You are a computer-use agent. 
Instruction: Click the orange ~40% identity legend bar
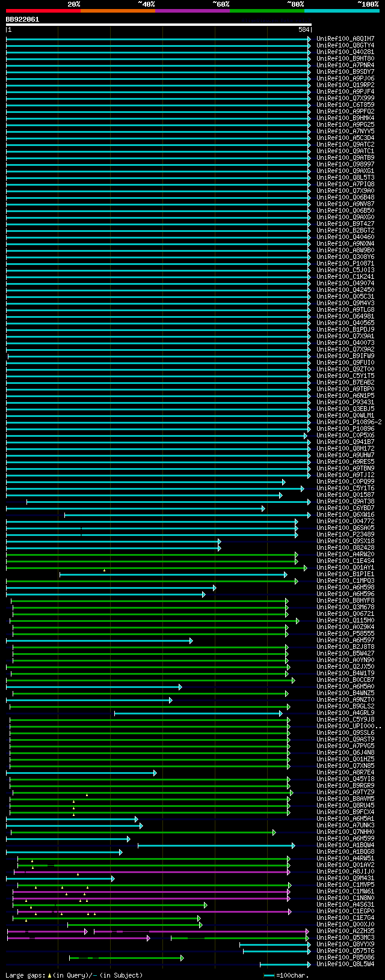click(118, 10)
